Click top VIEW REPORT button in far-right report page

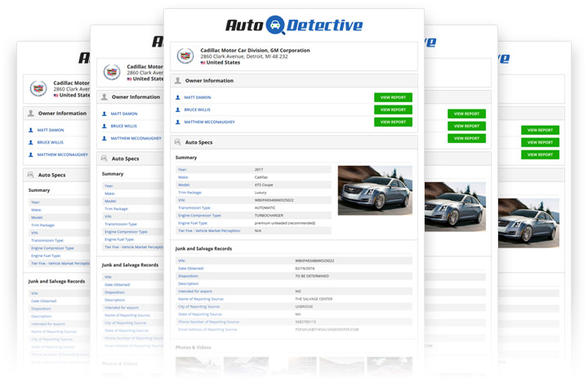tap(540, 130)
